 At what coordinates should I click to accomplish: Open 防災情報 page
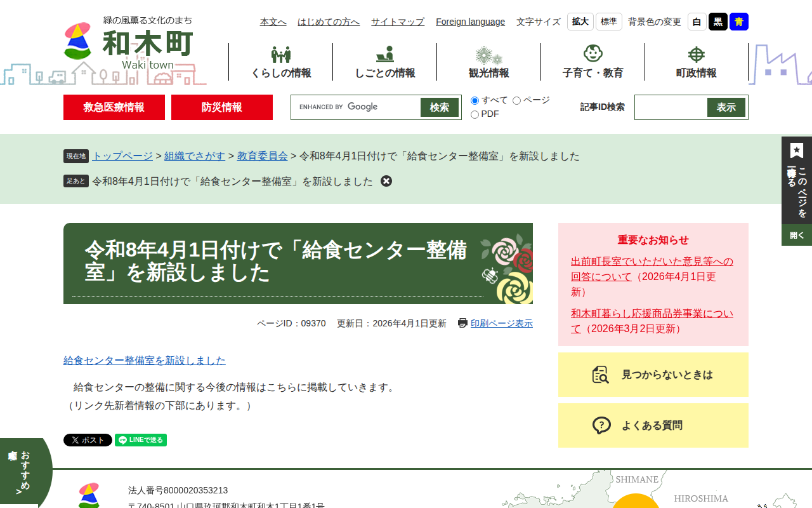(x=222, y=107)
